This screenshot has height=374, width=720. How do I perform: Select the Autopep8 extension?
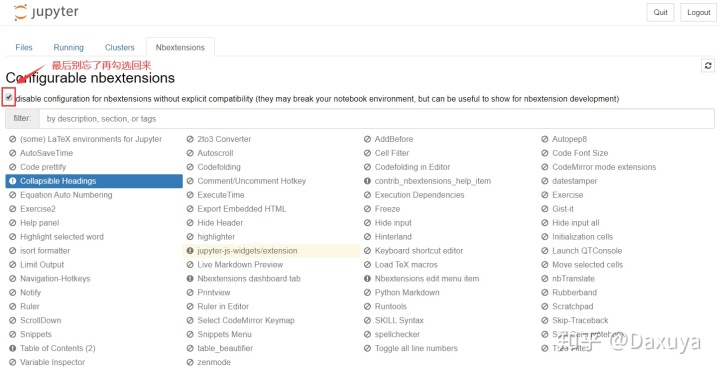point(569,139)
